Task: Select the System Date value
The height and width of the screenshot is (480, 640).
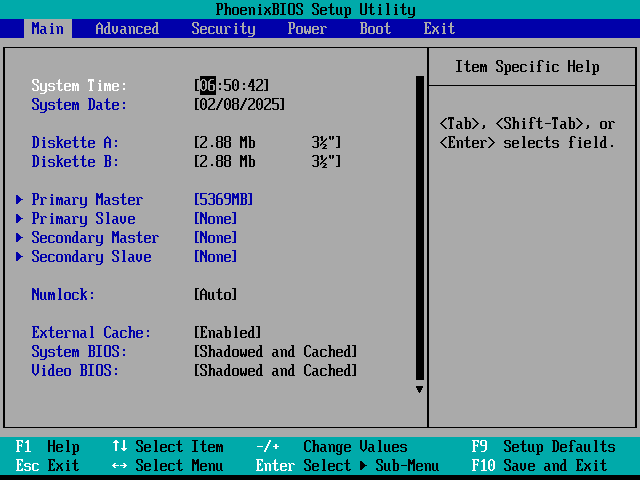Action: click(x=239, y=105)
